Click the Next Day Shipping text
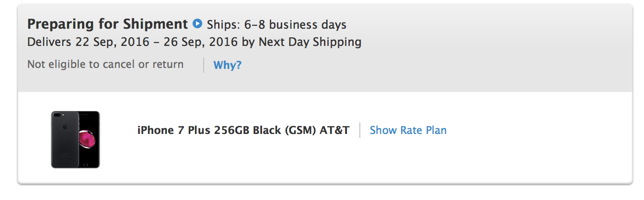Viewport: 644px width, 200px height. coord(310,42)
